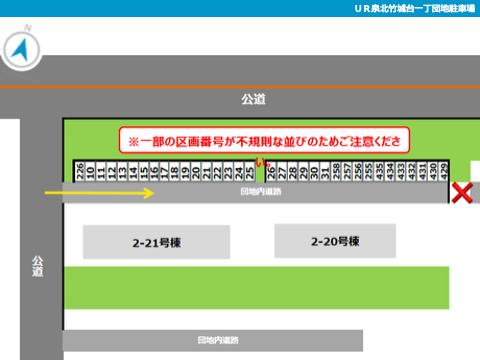This screenshot has width=480, height=360.
Task: Select parking space 18
Action: coord(175,171)
